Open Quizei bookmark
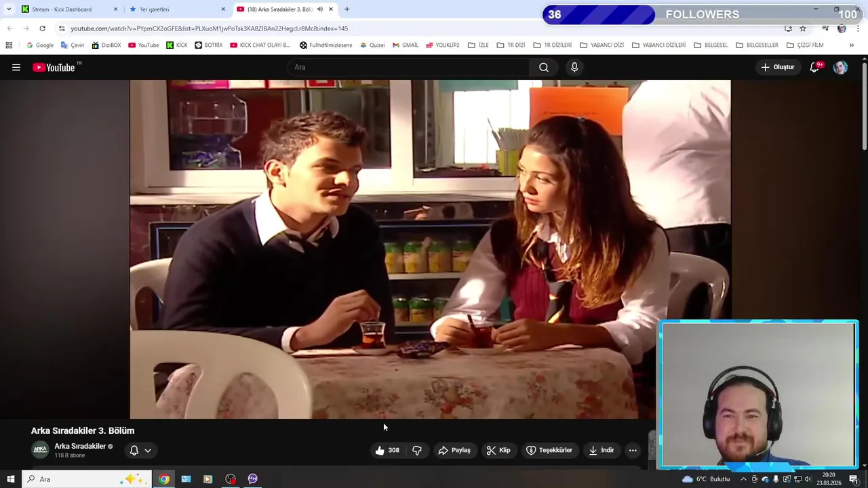The height and width of the screenshot is (488, 868). click(373, 45)
